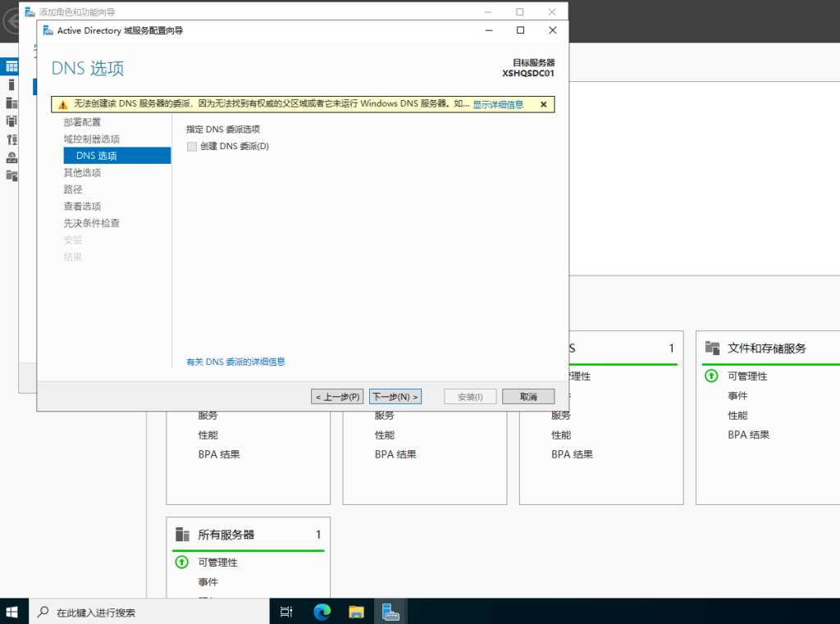Click the green arrow icon in 所有服务器 tile
The height and width of the screenshot is (624, 840).
(182, 562)
